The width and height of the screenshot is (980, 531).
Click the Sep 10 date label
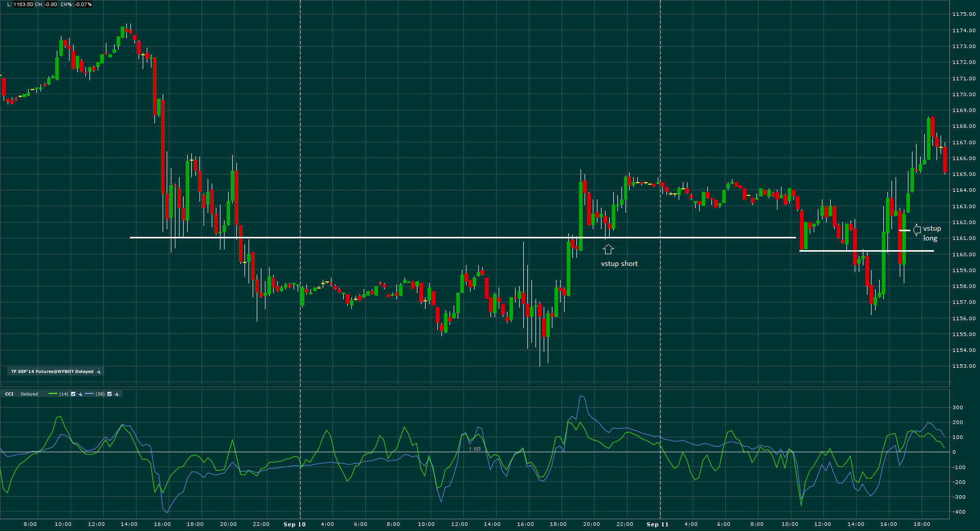point(295,524)
